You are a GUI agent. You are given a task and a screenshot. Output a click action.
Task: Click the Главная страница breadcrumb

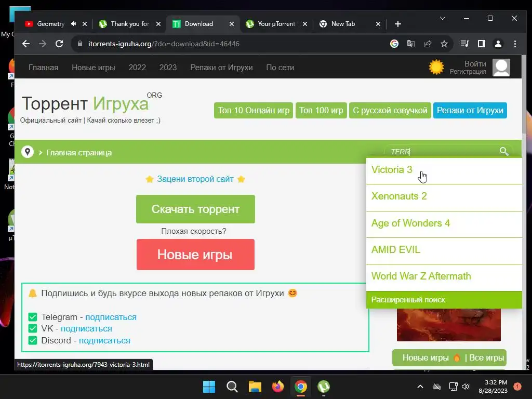click(79, 153)
